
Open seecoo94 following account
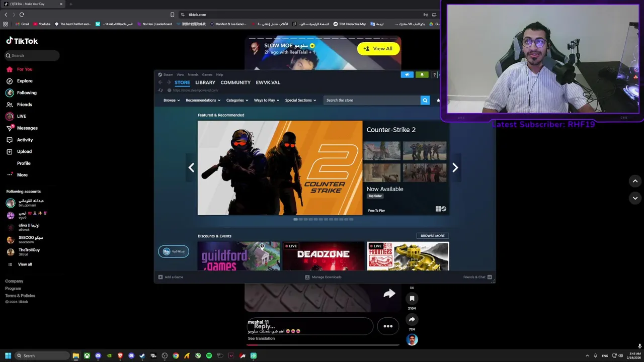click(25, 240)
